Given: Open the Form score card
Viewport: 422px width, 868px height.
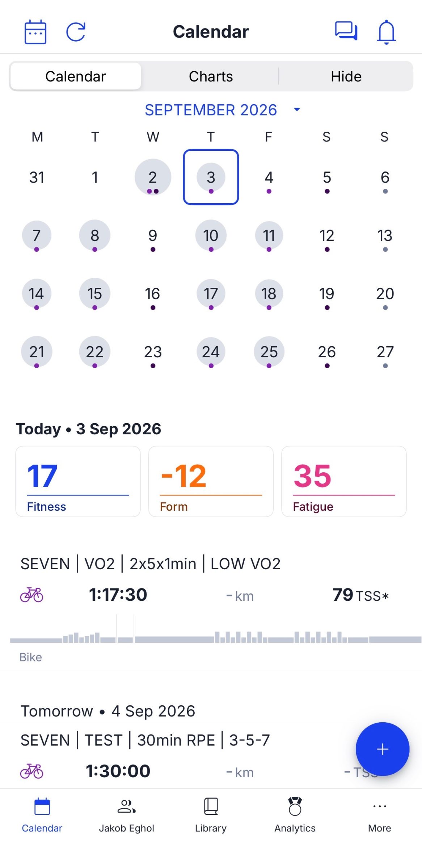Looking at the screenshot, I should coord(211,481).
